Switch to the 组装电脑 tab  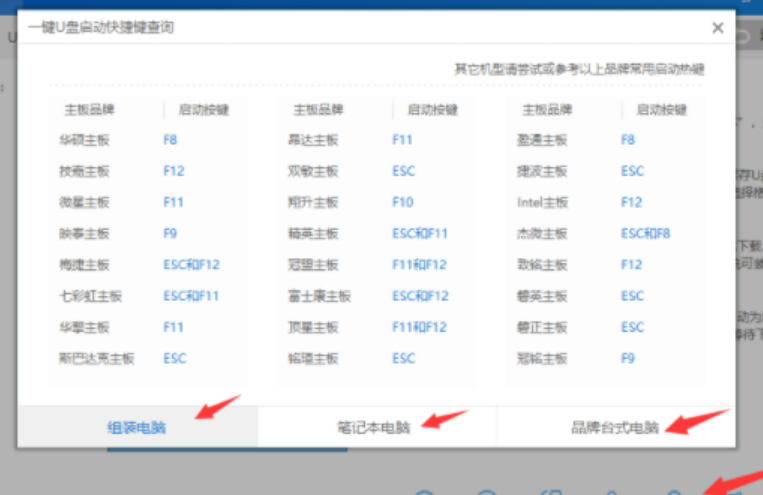point(137,428)
